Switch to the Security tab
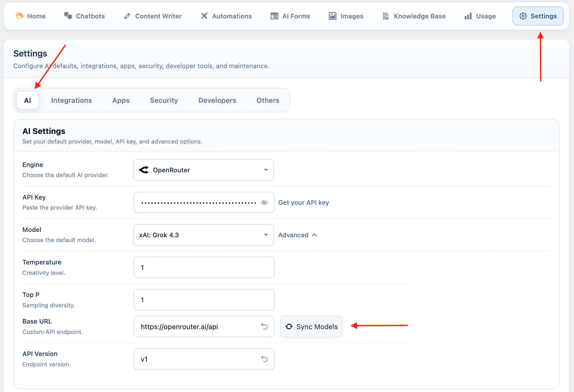Image resolution: width=574 pixels, height=392 pixels. pos(164,100)
